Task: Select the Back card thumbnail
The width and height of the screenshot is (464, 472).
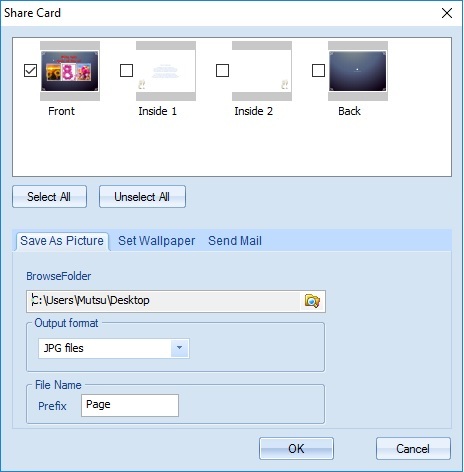Action: tap(358, 71)
